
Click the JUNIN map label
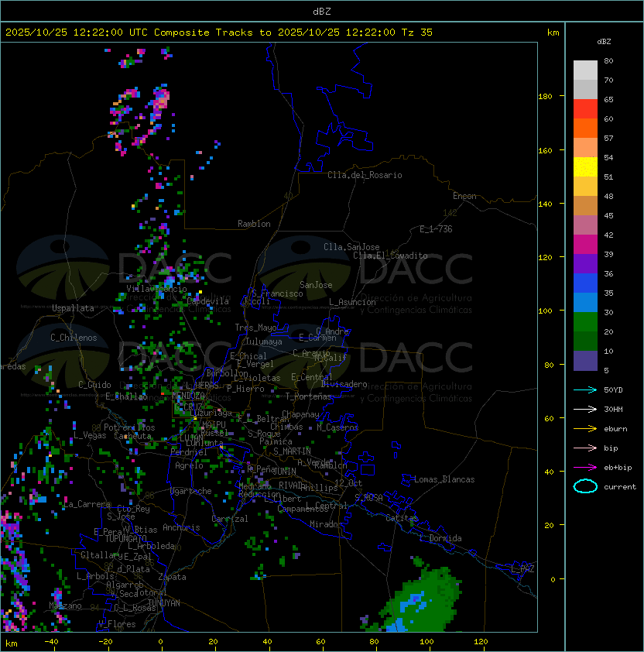(x=285, y=471)
